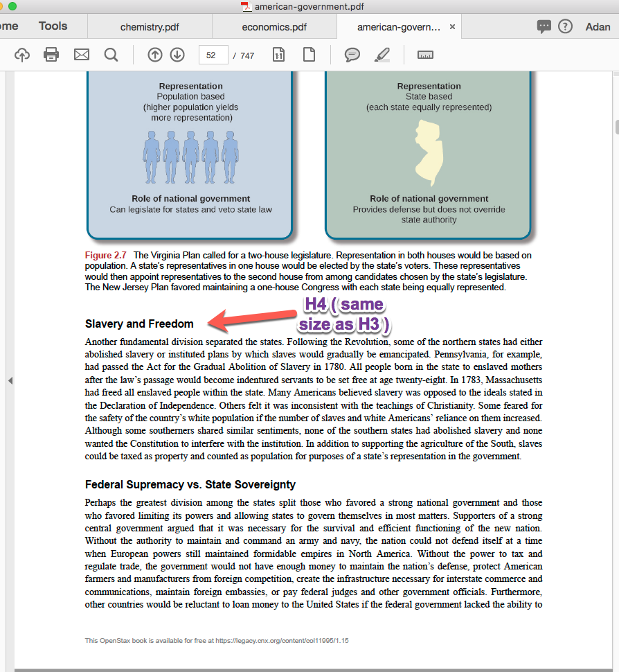
Task: Switch to the economics.pdf tab
Action: tap(274, 26)
